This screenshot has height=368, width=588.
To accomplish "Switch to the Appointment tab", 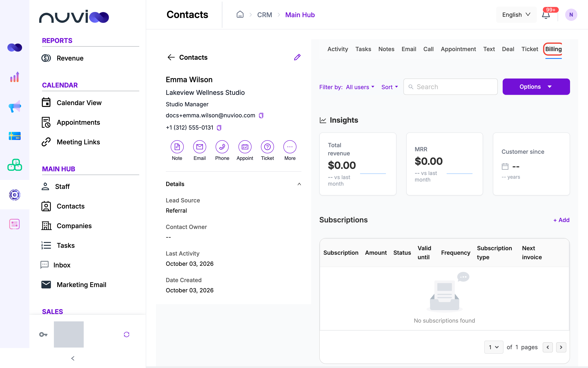I will 458,49.
